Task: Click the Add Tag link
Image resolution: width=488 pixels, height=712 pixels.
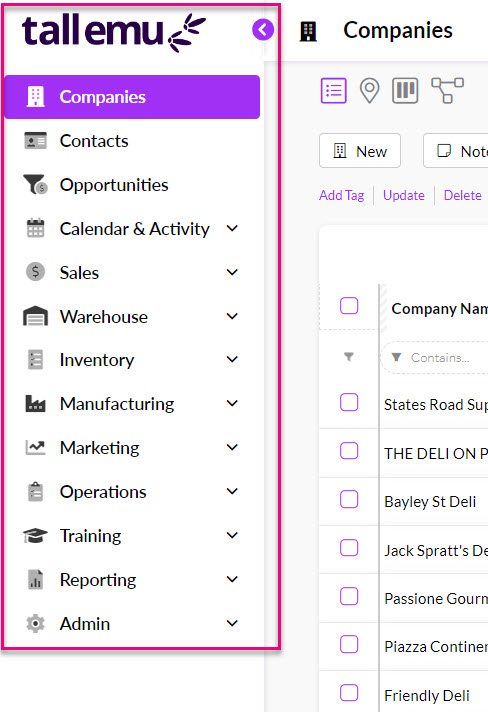Action: pyautogui.click(x=341, y=195)
